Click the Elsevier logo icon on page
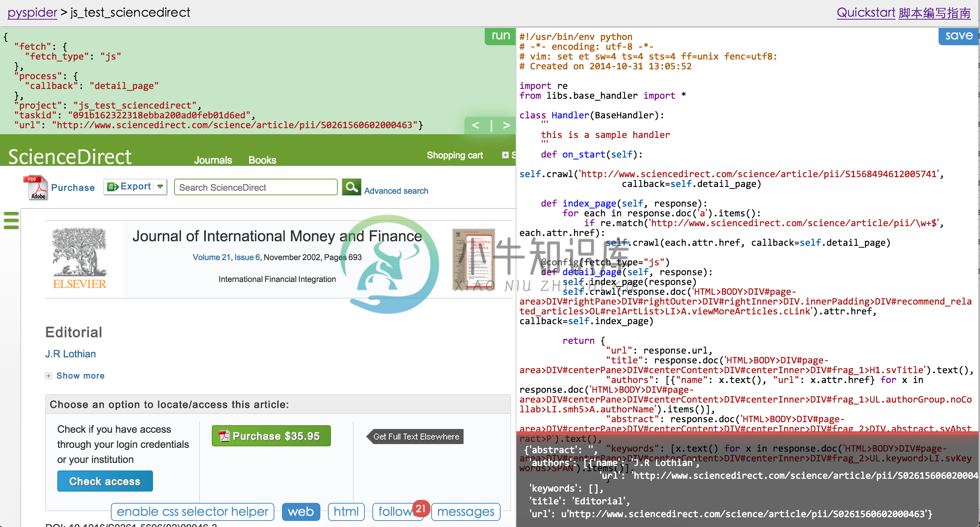This screenshot has width=980, height=527. click(79, 260)
